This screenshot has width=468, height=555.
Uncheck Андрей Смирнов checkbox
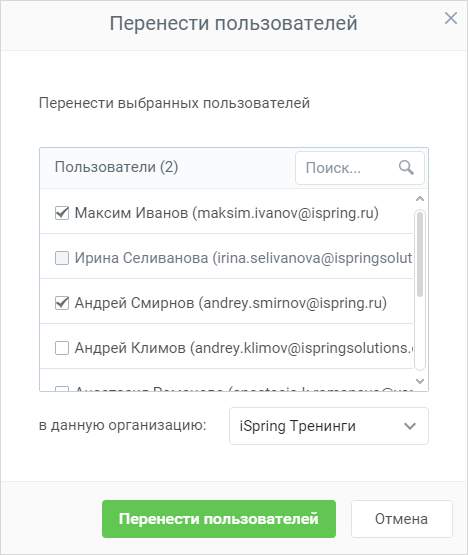(x=62, y=303)
